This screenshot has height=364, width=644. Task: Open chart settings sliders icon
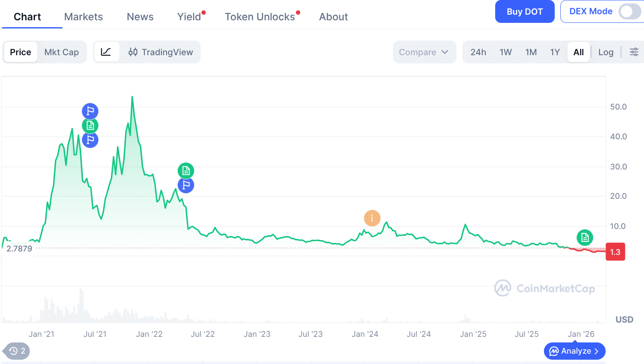(x=634, y=52)
